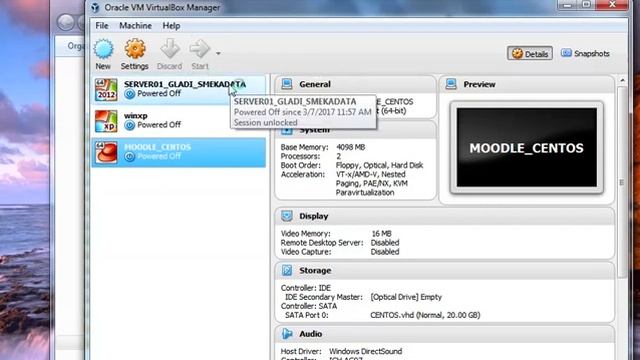The image size is (640, 360).
Task: Open the Start button dropdown arrow
Action: coord(218,53)
